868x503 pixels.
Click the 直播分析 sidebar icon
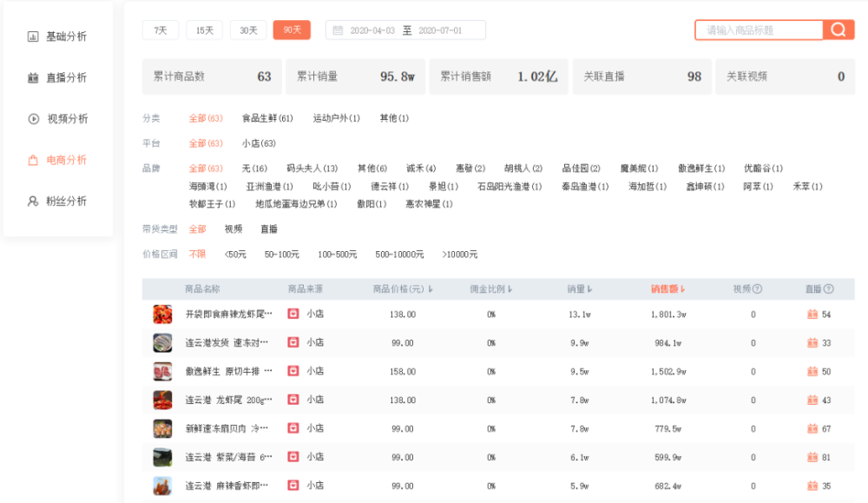point(33,77)
